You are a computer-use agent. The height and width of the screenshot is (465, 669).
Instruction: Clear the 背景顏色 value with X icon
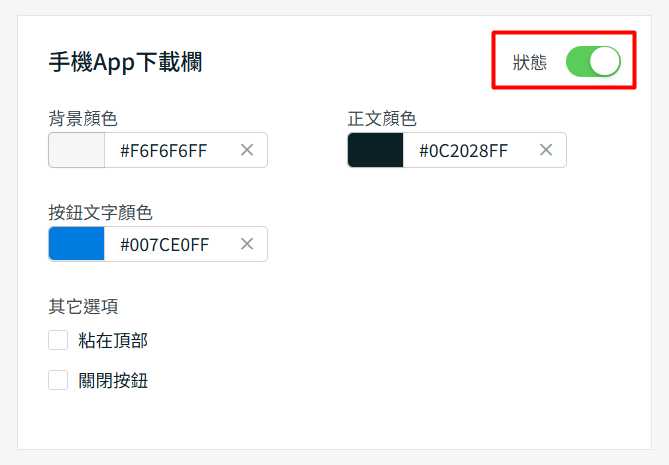click(247, 151)
